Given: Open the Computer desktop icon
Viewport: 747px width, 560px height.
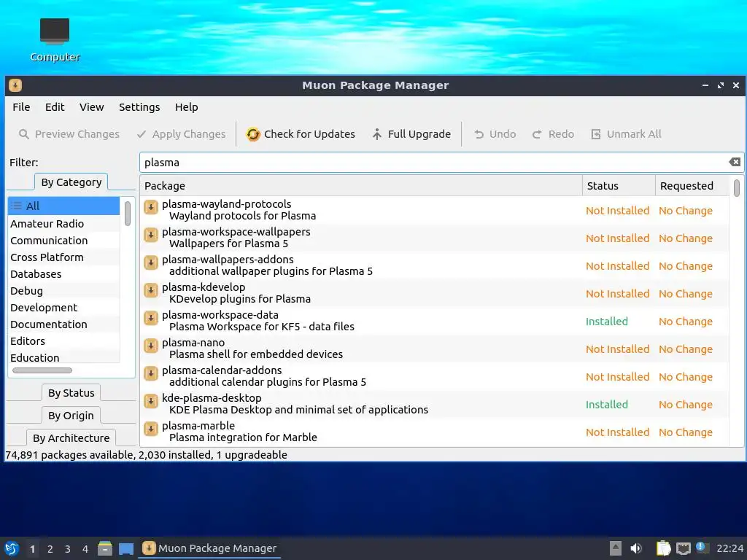Looking at the screenshot, I should 55,40.
